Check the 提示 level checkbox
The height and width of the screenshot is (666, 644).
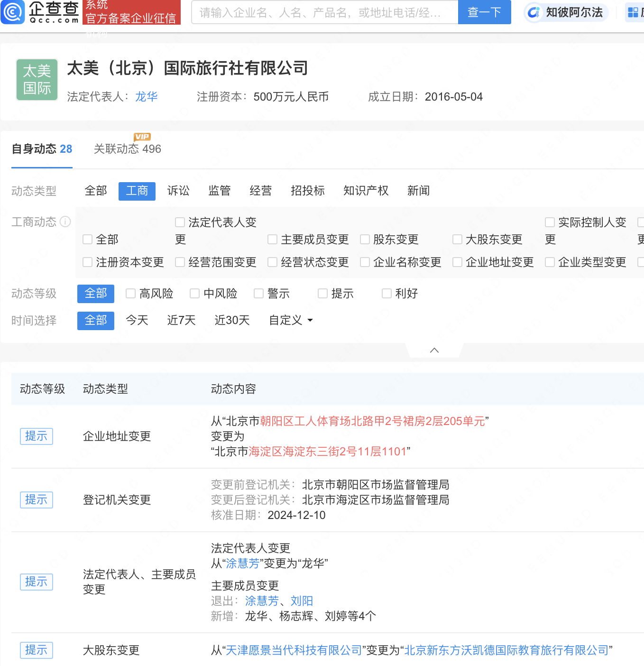coord(322,294)
